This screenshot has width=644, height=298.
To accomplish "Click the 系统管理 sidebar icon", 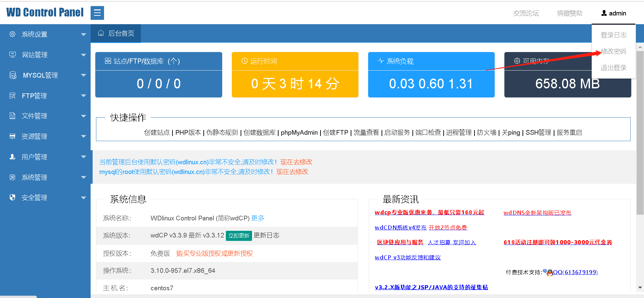I will tap(12, 177).
